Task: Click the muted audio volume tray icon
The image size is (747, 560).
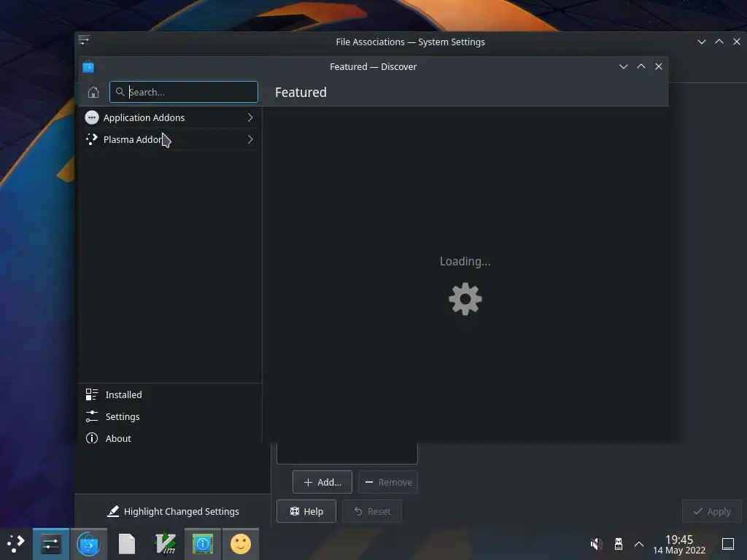Action: (x=597, y=544)
